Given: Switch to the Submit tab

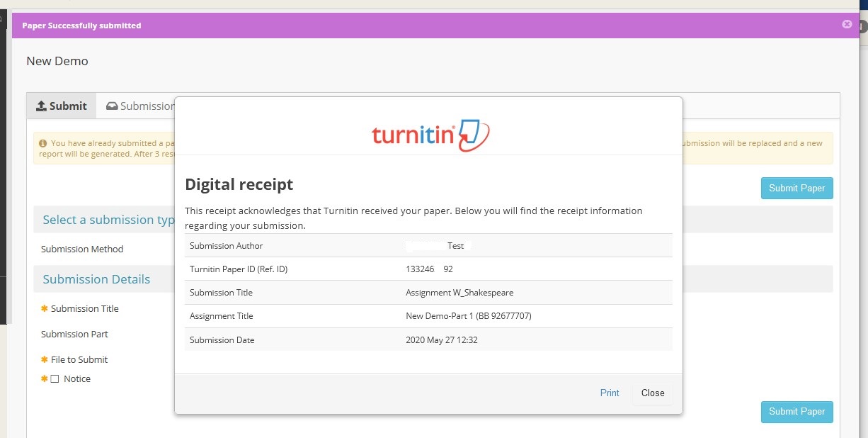Looking at the screenshot, I should [x=62, y=106].
